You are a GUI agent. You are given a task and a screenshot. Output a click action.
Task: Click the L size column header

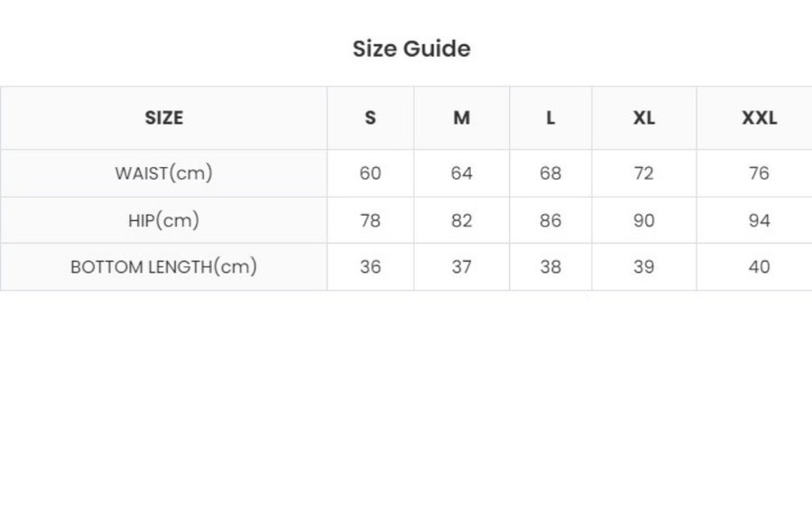(550, 118)
